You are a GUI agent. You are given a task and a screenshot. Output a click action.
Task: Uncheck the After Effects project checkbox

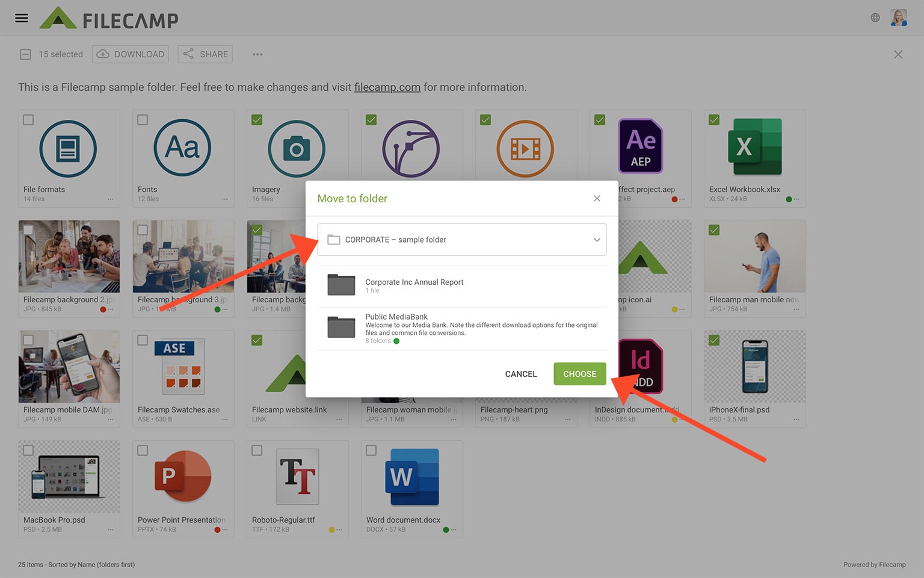point(600,120)
